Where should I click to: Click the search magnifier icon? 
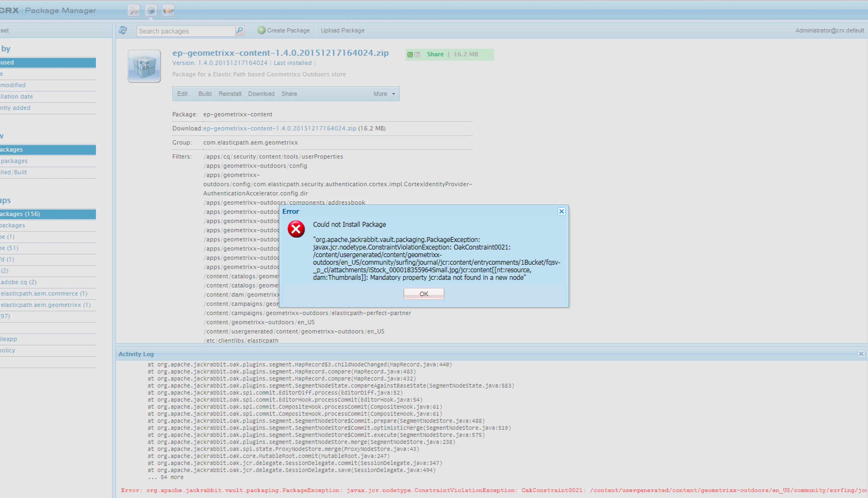click(240, 30)
